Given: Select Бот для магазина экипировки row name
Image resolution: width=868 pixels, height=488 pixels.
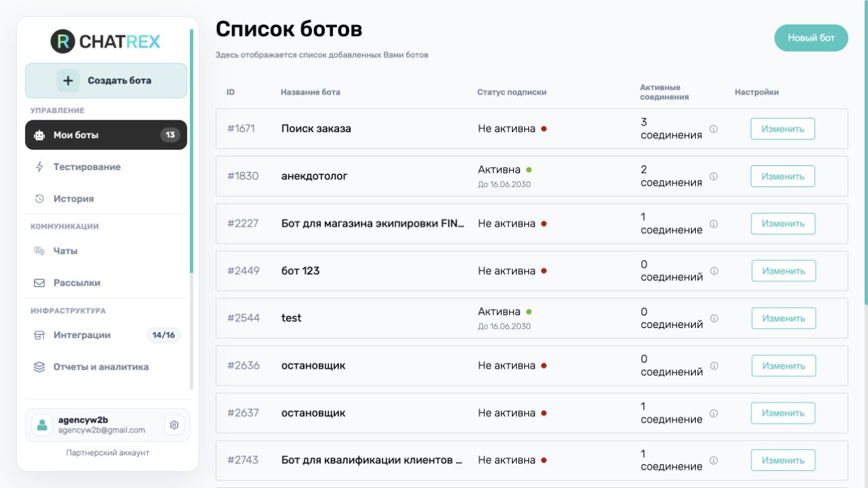Looking at the screenshot, I should pyautogui.click(x=373, y=223).
